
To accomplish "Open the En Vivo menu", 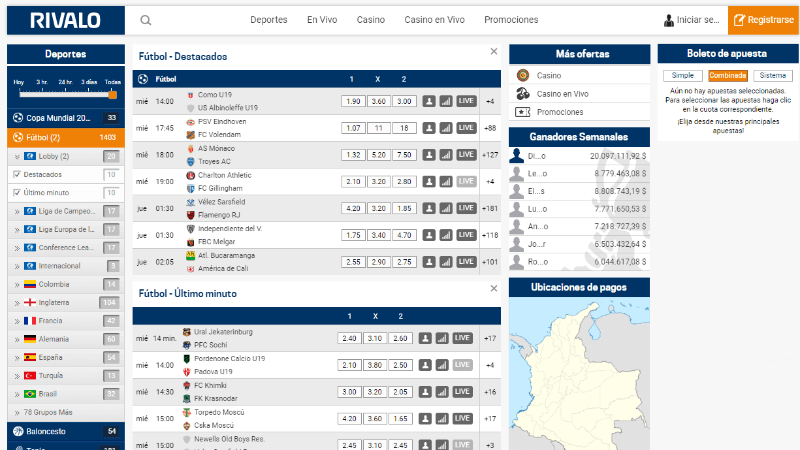I will (x=322, y=20).
